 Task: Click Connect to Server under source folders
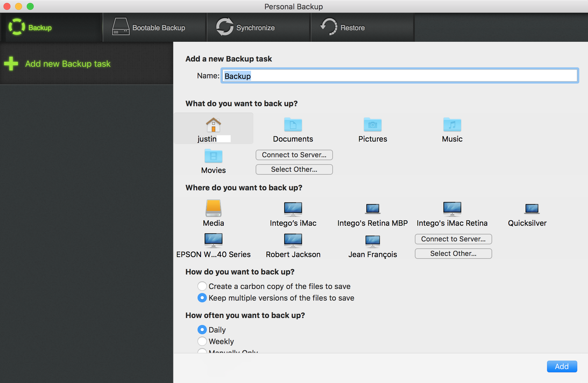pos(294,155)
